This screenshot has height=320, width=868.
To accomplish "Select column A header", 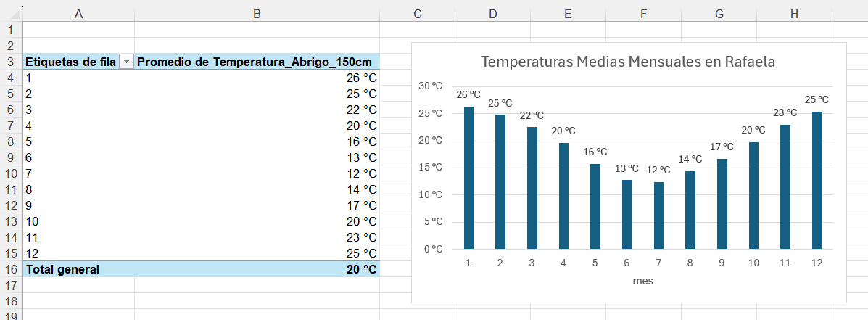I will coord(78,15).
